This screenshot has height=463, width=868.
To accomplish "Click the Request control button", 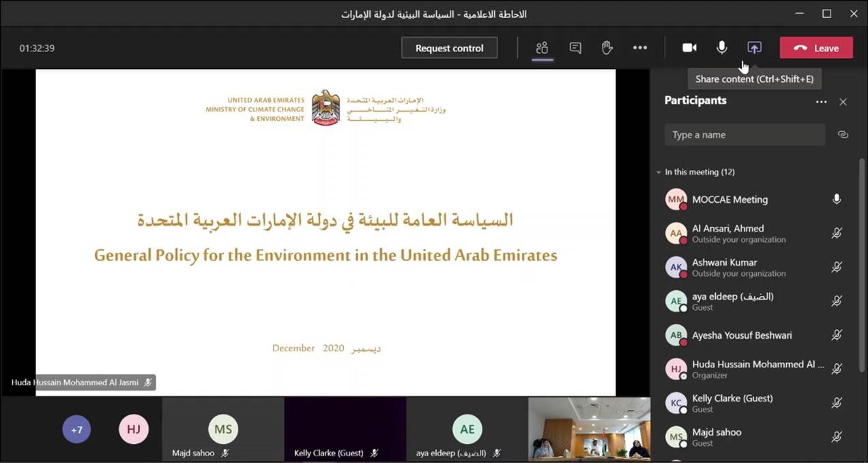I will [x=449, y=48].
